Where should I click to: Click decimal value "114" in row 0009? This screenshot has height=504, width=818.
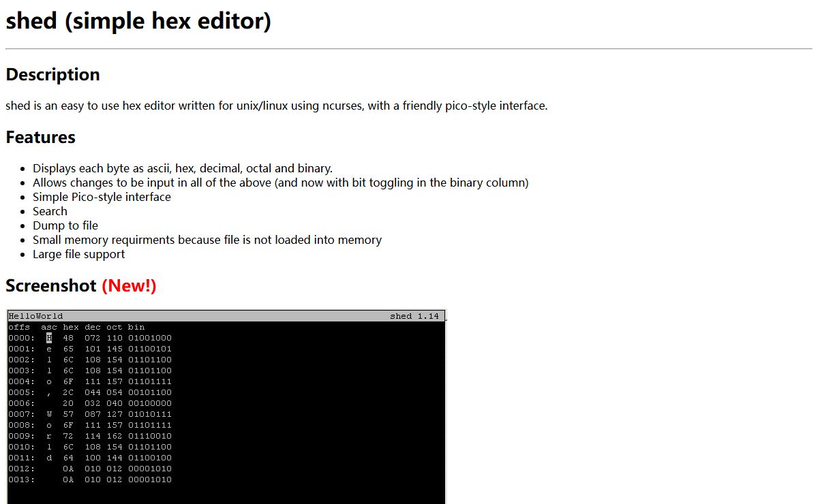(93, 436)
